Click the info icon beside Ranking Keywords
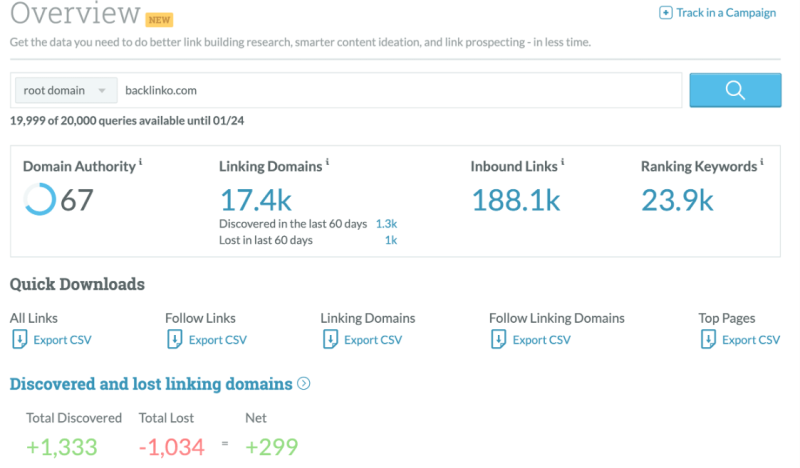800x468 pixels. pyautogui.click(x=762, y=162)
